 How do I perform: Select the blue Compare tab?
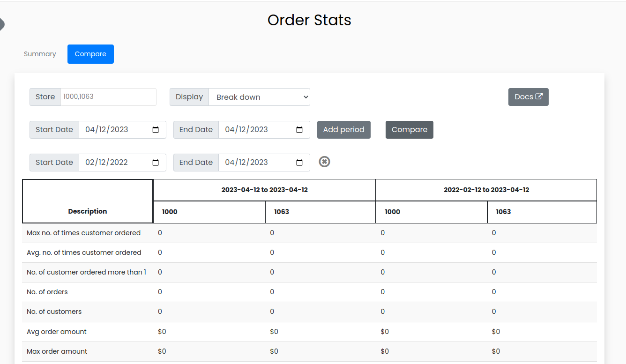click(x=90, y=54)
